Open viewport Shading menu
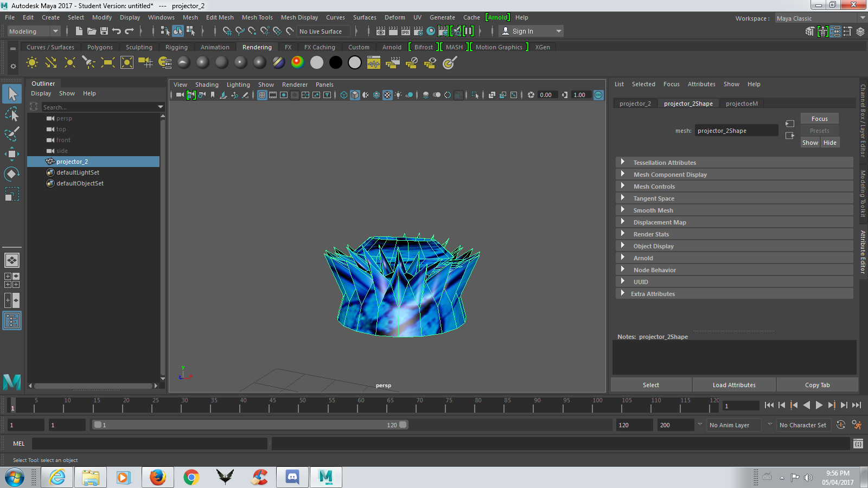868x488 pixels. click(207, 85)
